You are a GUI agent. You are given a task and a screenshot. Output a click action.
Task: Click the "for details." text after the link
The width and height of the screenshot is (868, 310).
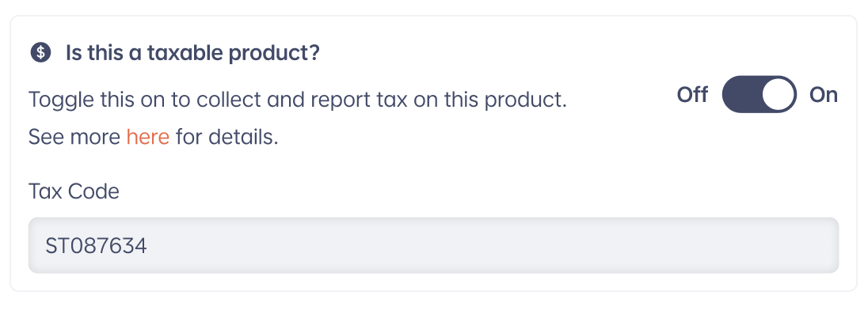click(227, 137)
